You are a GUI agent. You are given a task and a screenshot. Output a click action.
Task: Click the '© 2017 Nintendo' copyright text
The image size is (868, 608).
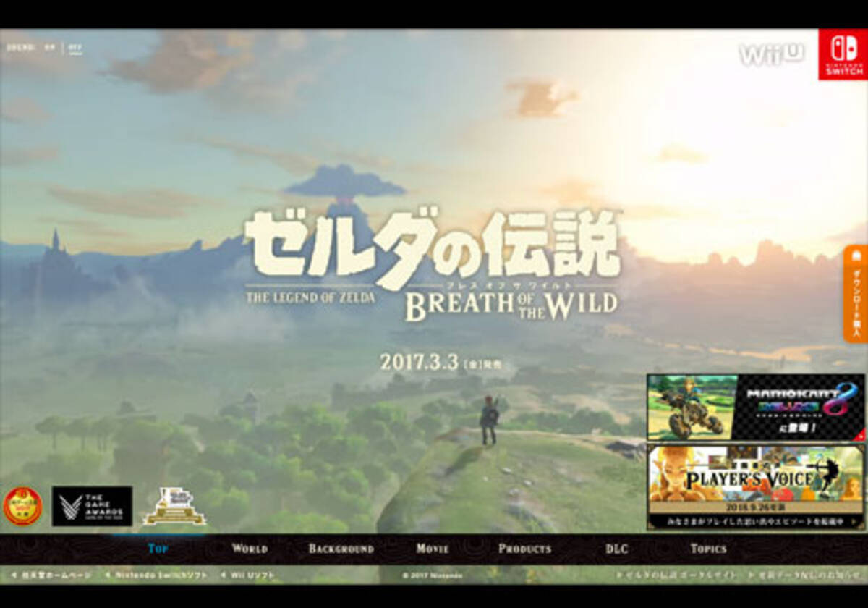tap(433, 575)
